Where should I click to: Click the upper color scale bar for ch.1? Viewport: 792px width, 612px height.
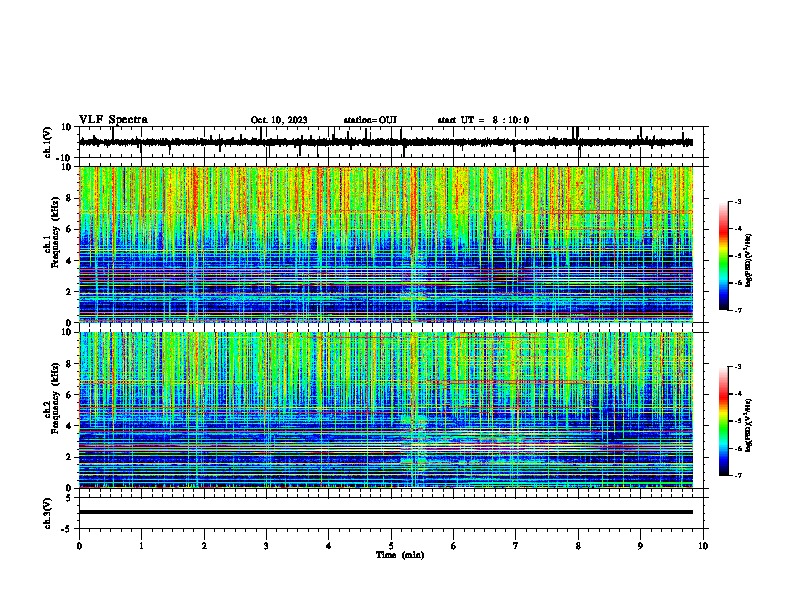coord(724,256)
